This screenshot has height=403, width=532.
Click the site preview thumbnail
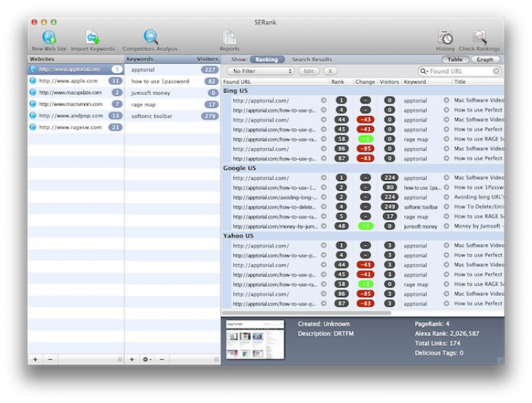click(255, 340)
